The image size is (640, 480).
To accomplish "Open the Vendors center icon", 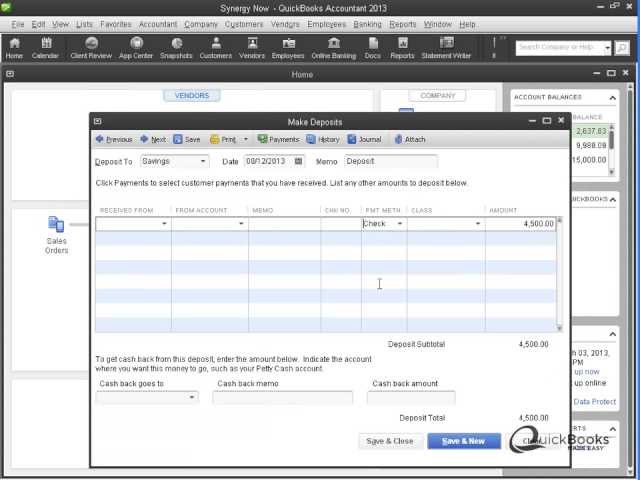I will pos(252,48).
